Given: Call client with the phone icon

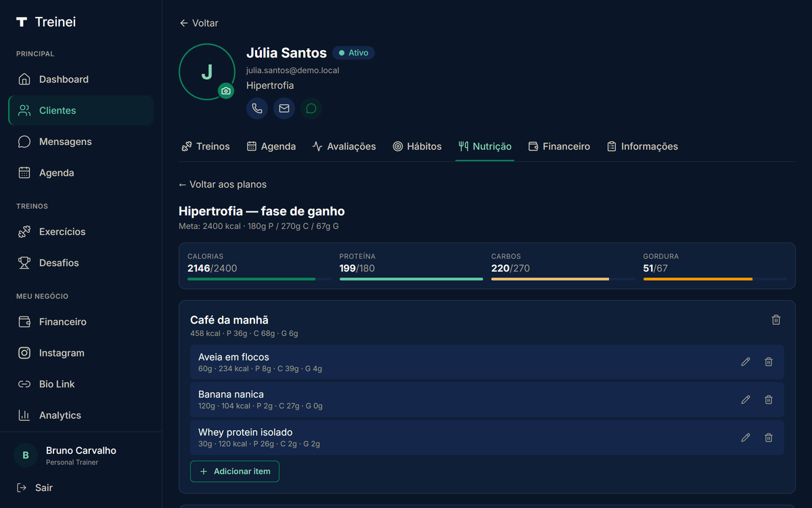Looking at the screenshot, I should 257,108.
